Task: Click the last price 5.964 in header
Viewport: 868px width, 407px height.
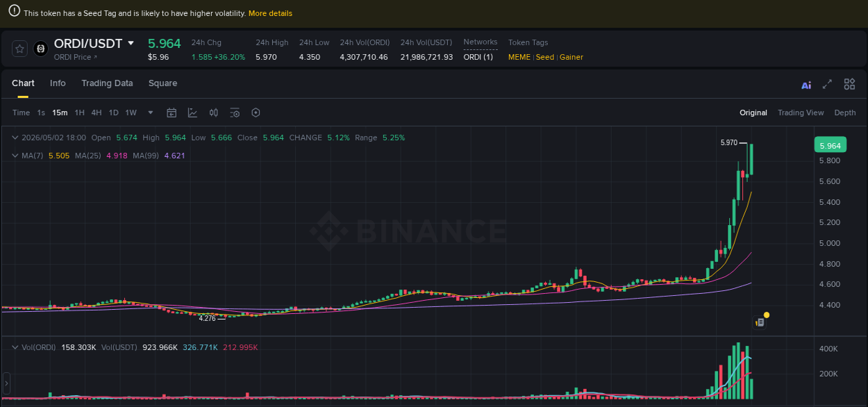Action: [165, 43]
